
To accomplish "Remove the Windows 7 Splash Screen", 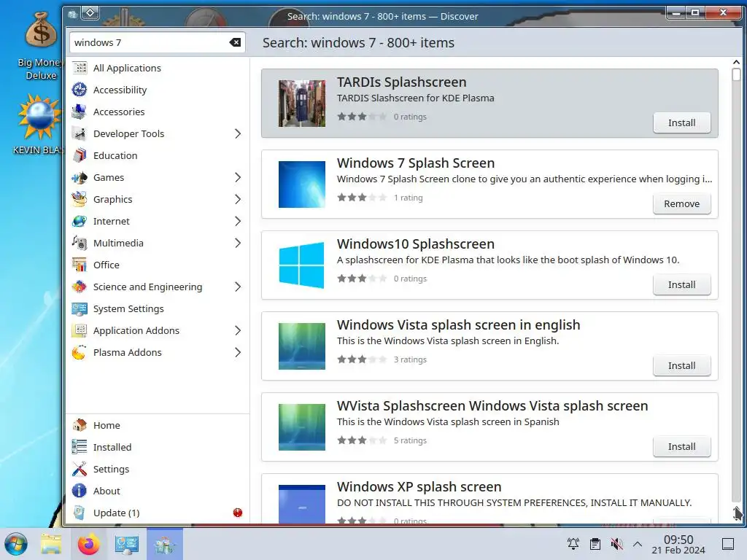I will point(682,204).
